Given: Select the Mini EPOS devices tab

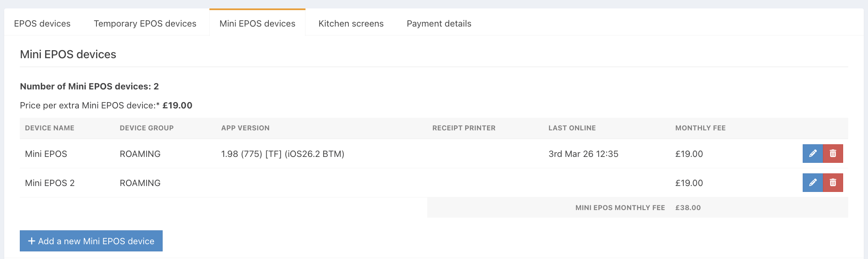Looking at the screenshot, I should pyautogui.click(x=257, y=24).
